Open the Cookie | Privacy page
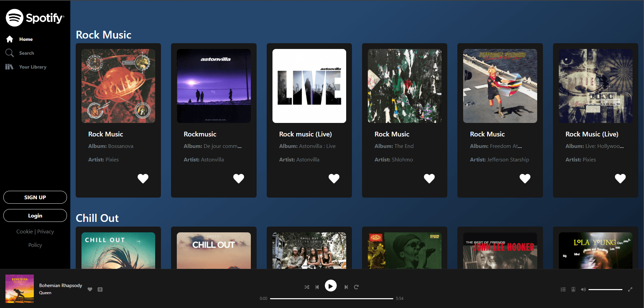The image size is (644, 308). point(35,231)
